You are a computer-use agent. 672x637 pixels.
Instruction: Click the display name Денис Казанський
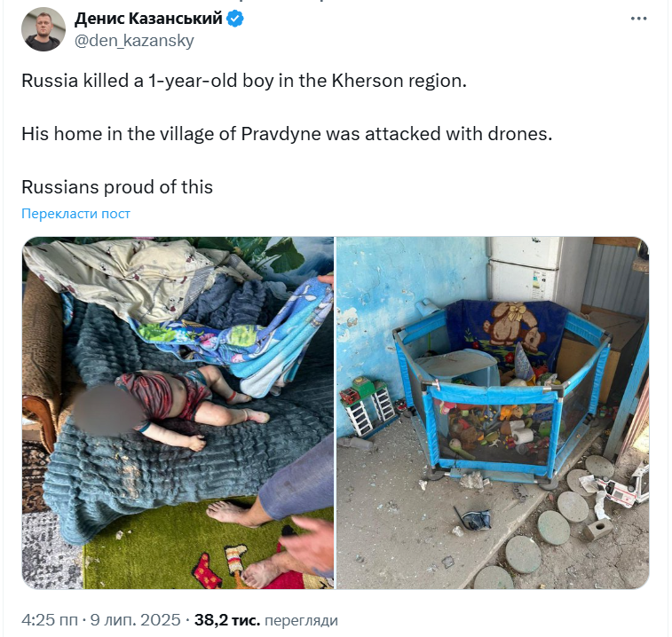148,19
